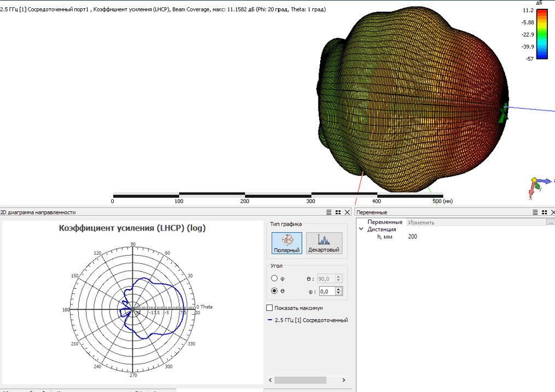The width and height of the screenshot is (555, 392).
Task: Switch to Декартовый (Cartesian) graph type
Action: point(323,243)
